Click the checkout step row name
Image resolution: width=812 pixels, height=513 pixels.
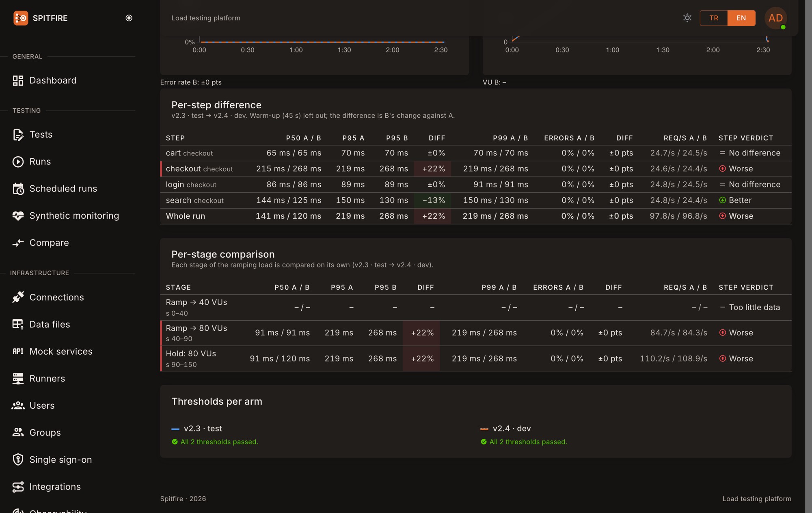tap(183, 169)
